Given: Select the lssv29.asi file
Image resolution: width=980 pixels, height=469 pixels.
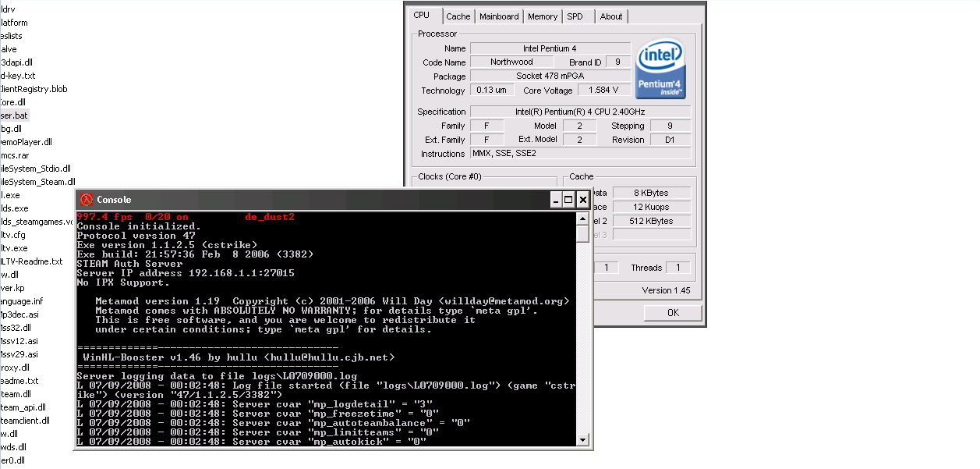Looking at the screenshot, I should pos(19,354).
